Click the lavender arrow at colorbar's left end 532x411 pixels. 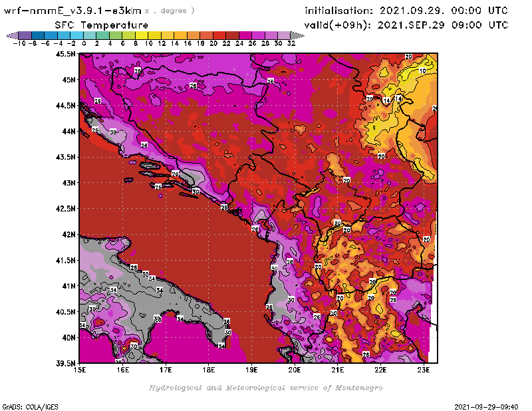pyautogui.click(x=12, y=36)
